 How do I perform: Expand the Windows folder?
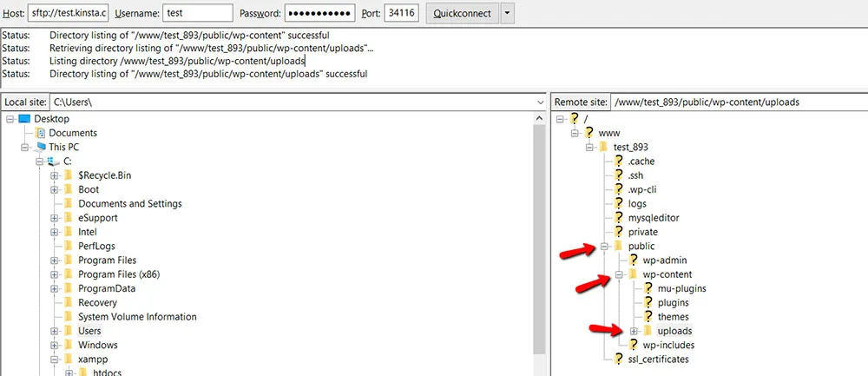click(x=54, y=345)
